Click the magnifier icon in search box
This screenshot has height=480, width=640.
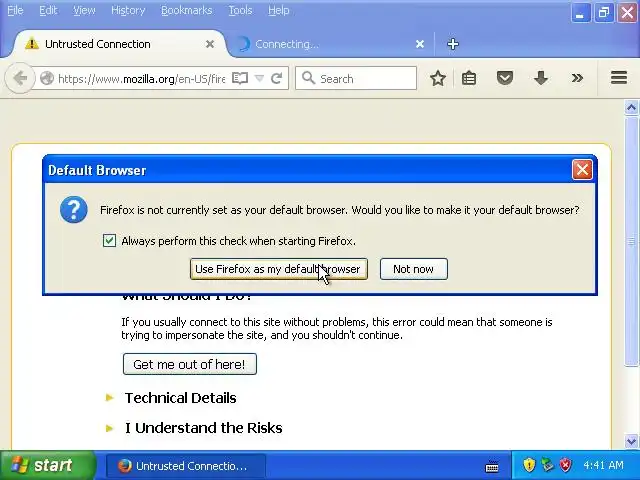click(309, 78)
